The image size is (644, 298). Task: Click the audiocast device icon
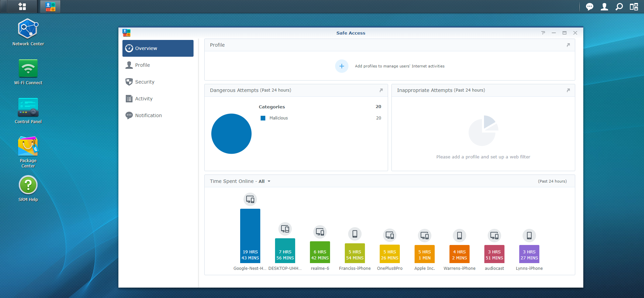click(494, 236)
